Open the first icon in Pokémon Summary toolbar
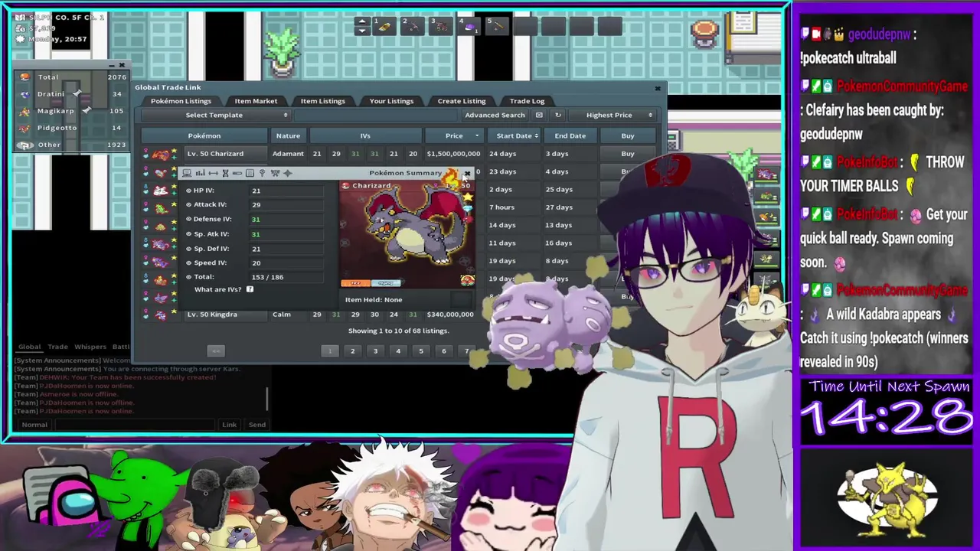The image size is (980, 551). coord(187,173)
